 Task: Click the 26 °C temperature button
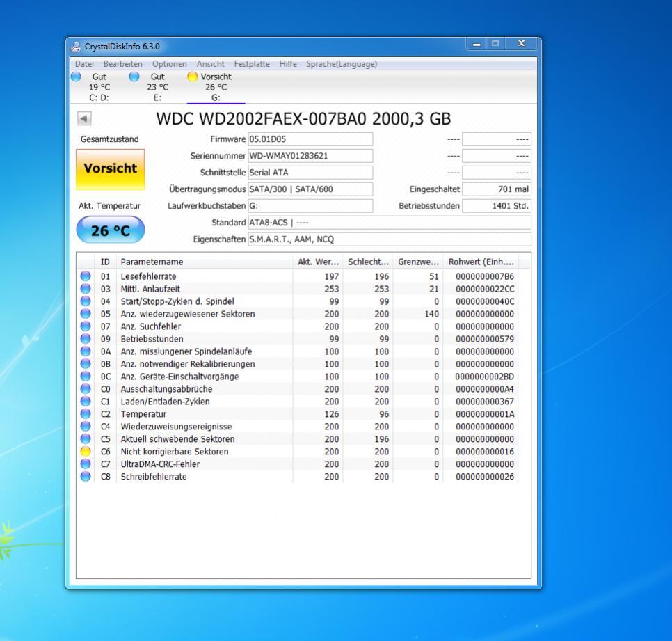coord(111,230)
